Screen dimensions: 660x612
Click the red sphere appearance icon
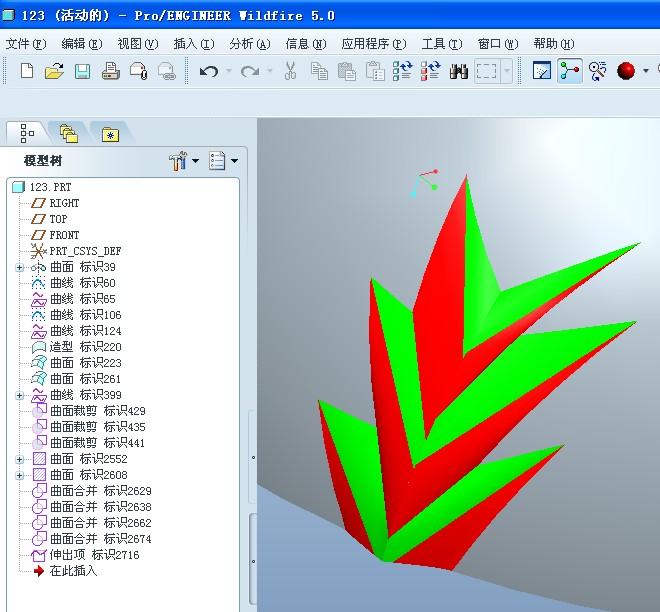tap(626, 71)
